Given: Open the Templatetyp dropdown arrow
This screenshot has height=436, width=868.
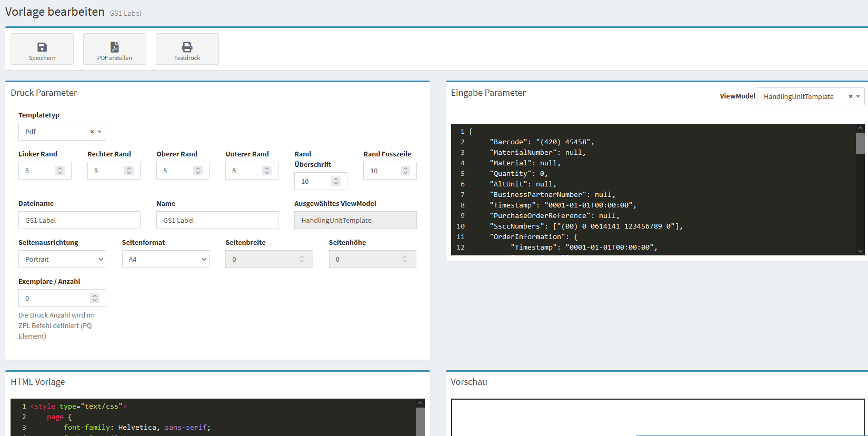Looking at the screenshot, I should pyautogui.click(x=99, y=132).
